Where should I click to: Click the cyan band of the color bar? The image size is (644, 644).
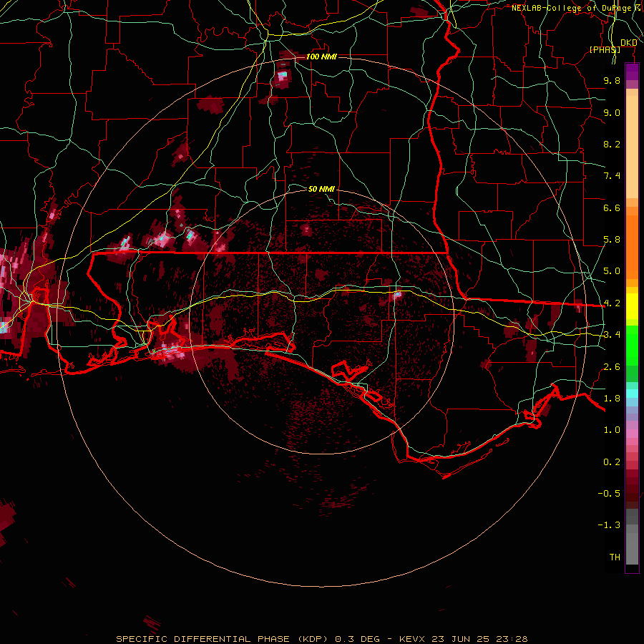[632, 394]
